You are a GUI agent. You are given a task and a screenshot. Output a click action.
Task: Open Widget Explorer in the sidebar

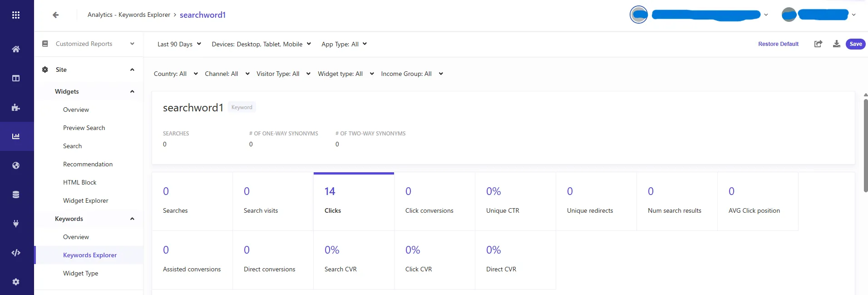pyautogui.click(x=85, y=200)
